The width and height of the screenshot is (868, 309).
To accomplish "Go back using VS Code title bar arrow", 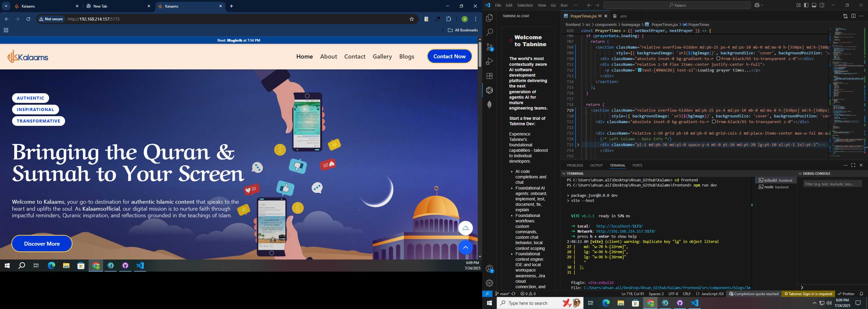I will [x=589, y=5].
